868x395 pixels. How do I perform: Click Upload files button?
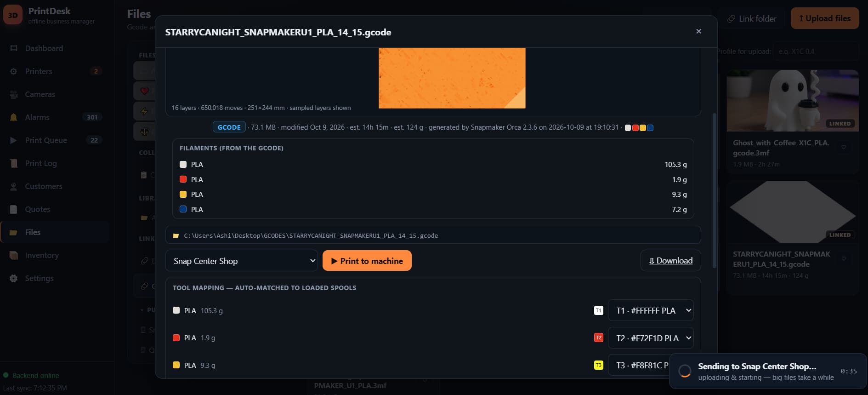(825, 18)
